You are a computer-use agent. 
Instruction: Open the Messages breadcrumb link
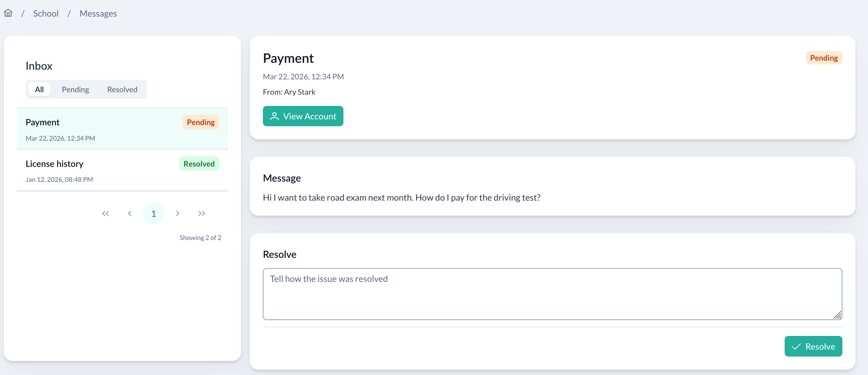pyautogui.click(x=98, y=13)
